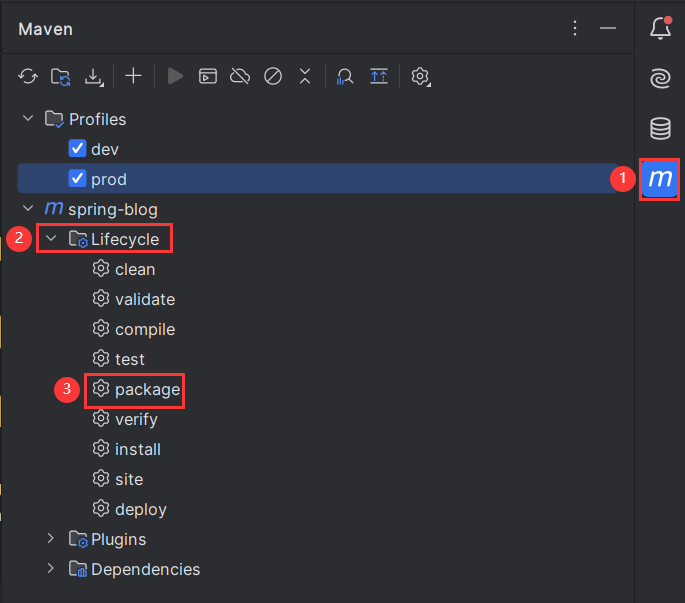This screenshot has height=603, width=685.
Task: Click the Plugins folder label
Action: (x=118, y=540)
